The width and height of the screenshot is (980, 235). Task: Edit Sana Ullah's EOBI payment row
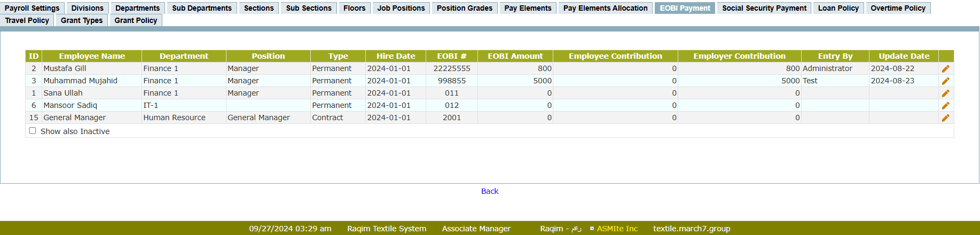click(945, 93)
